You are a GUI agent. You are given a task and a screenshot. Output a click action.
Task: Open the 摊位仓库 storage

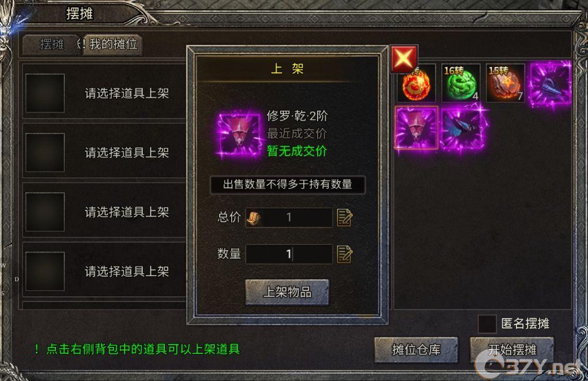[x=416, y=349]
